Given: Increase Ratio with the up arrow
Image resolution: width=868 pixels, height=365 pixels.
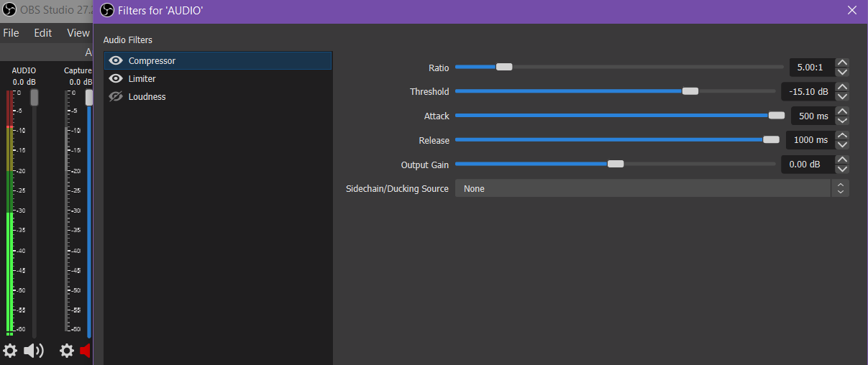Looking at the screenshot, I should click(843, 63).
